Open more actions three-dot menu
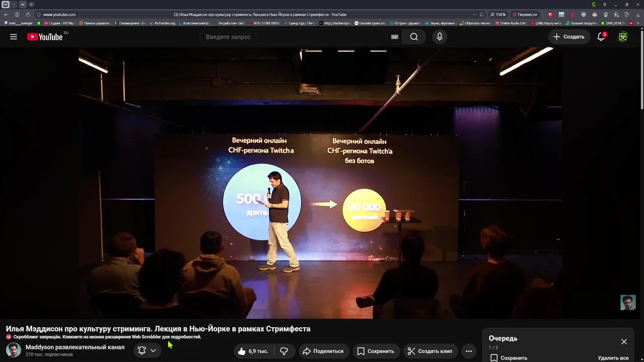 click(x=469, y=351)
